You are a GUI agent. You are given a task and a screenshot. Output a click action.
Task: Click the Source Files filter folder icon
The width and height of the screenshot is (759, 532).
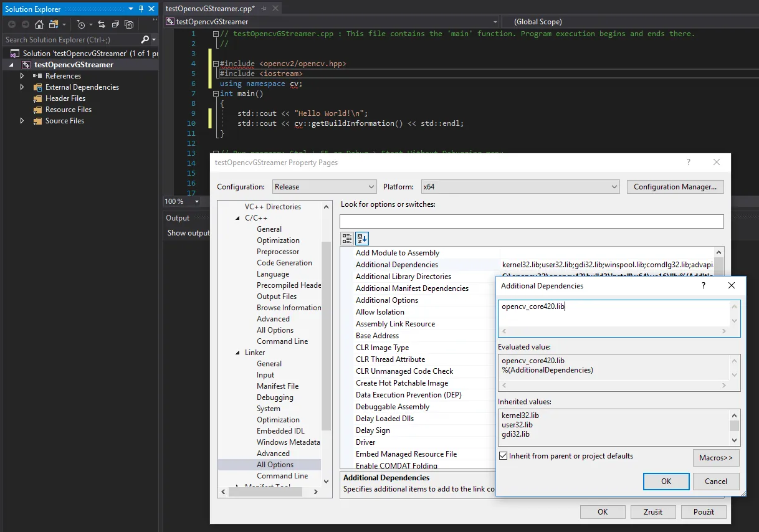(x=38, y=121)
